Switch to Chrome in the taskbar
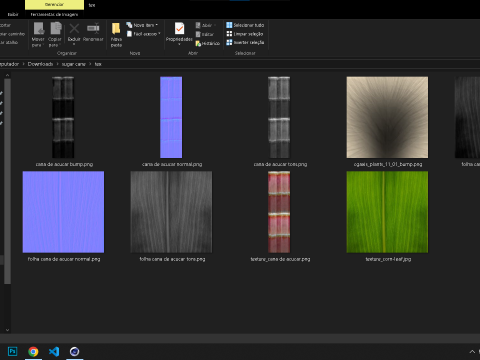Image resolution: width=480 pixels, height=360 pixels. (33, 351)
